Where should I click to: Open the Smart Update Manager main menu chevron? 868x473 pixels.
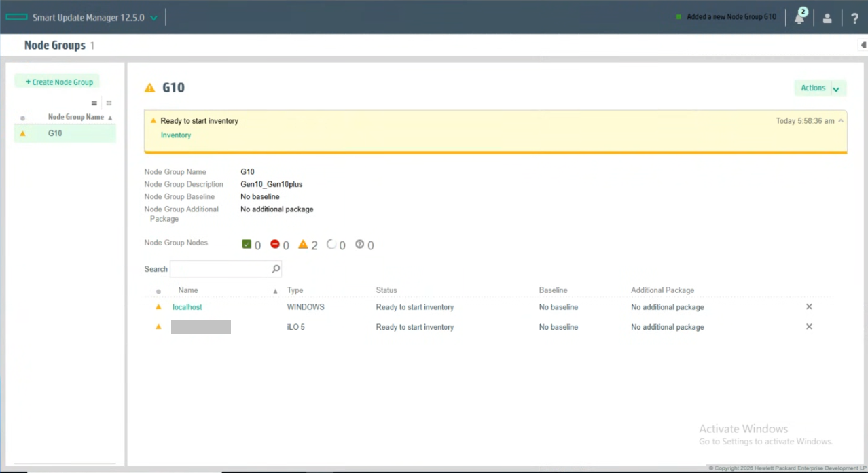click(153, 18)
